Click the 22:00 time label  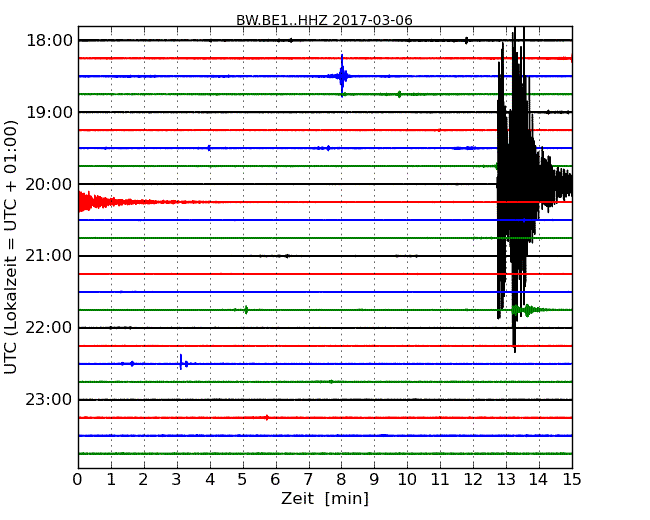(49, 328)
